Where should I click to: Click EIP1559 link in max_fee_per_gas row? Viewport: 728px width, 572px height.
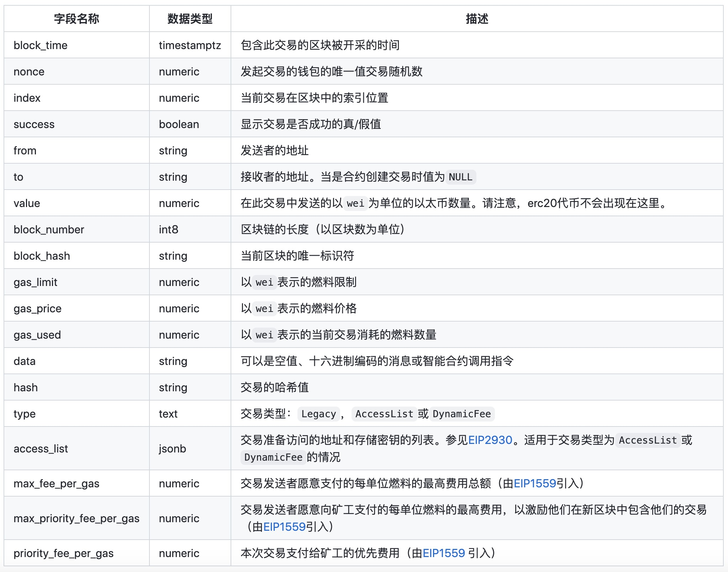(x=535, y=483)
